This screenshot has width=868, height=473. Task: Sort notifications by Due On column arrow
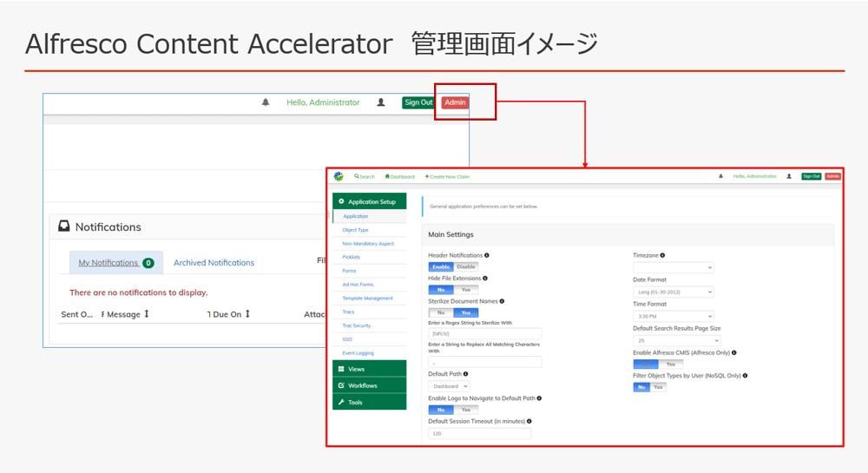(247, 313)
